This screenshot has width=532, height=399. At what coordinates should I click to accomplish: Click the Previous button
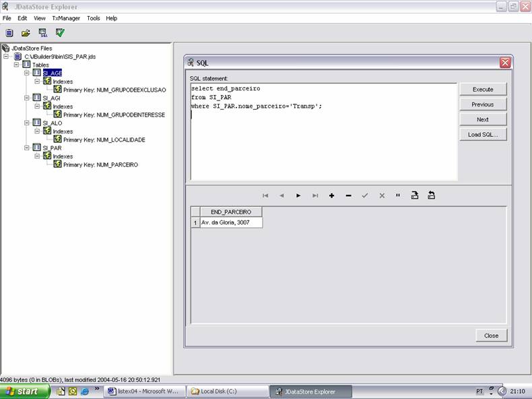coord(483,104)
